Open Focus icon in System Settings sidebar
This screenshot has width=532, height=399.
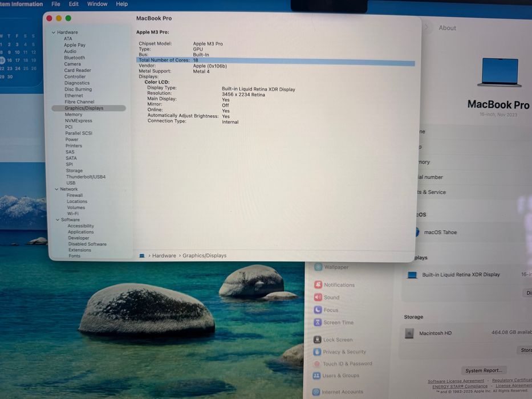[318, 310]
